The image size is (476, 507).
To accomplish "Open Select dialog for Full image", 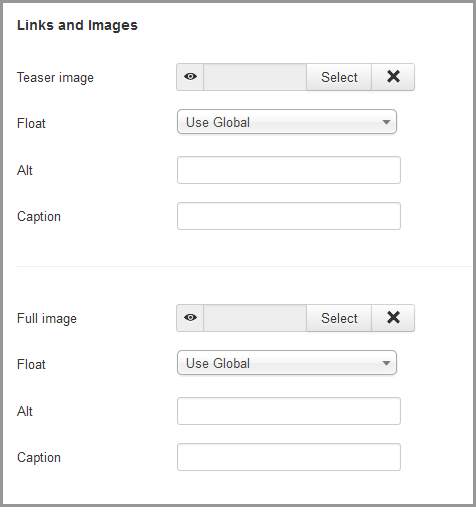I will coord(339,318).
